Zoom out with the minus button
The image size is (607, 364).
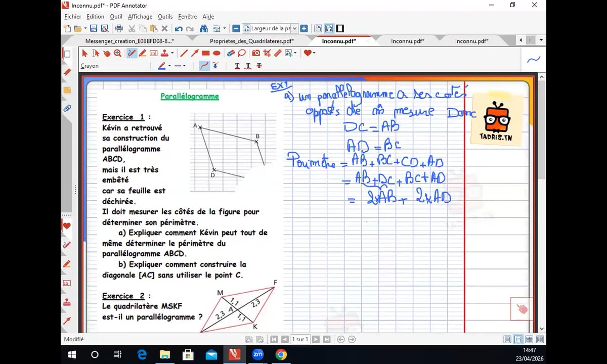236,29
